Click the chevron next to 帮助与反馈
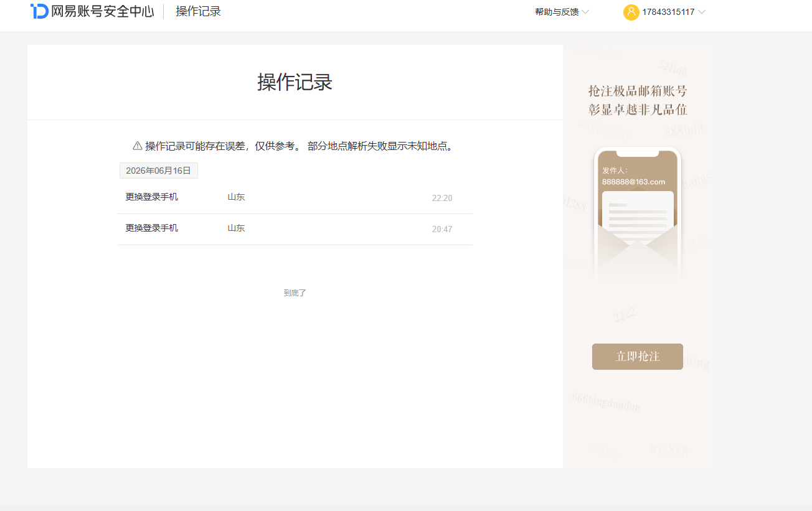 [585, 12]
